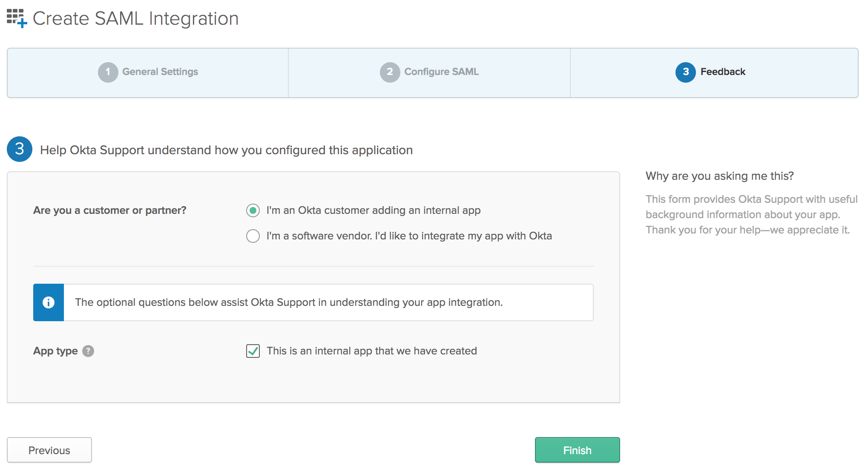Viewport: 868px width, 472px height.
Task: Click 'Are you a customer or partner?' label
Action: pos(110,210)
